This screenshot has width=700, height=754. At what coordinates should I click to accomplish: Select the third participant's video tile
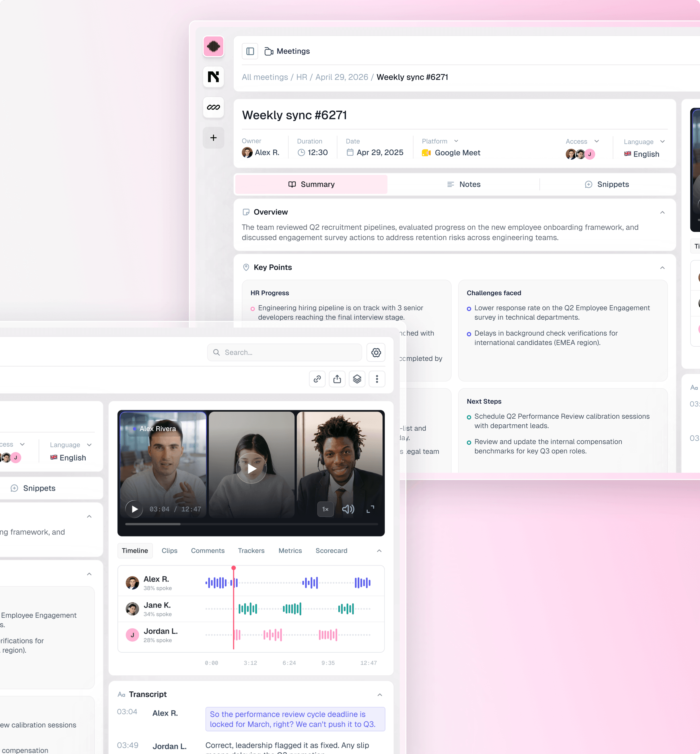coord(339,464)
